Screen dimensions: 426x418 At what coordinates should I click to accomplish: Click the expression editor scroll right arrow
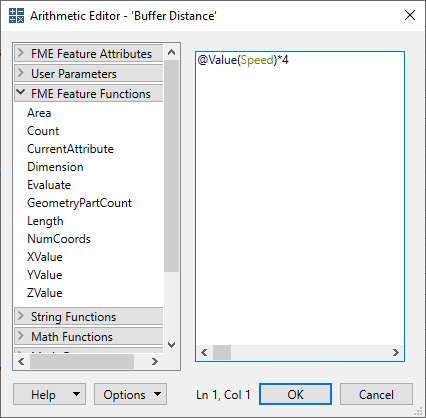(x=396, y=352)
